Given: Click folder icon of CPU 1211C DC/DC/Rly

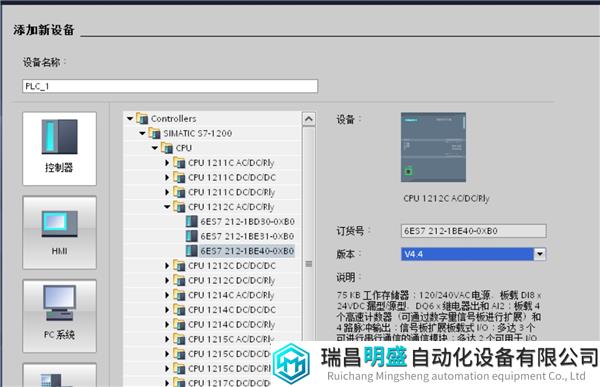Looking at the screenshot, I should coord(179,192).
